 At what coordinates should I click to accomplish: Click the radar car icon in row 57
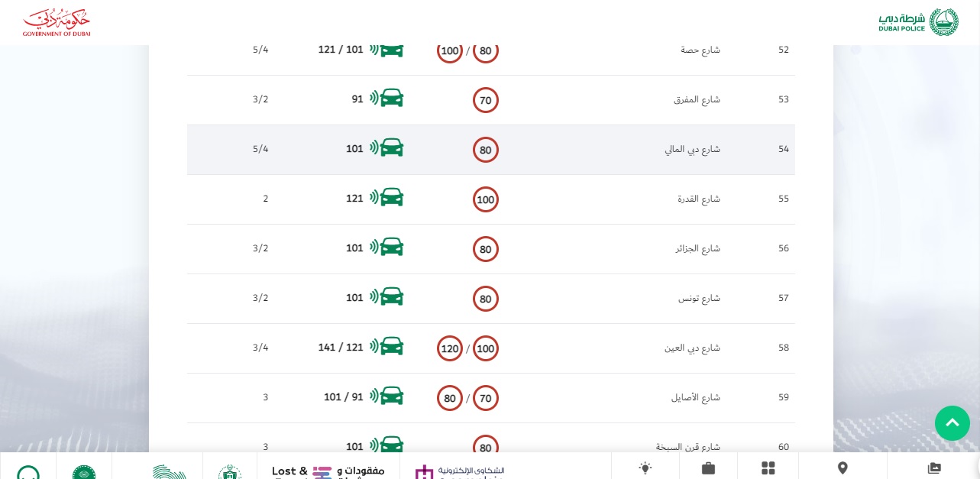click(x=387, y=297)
